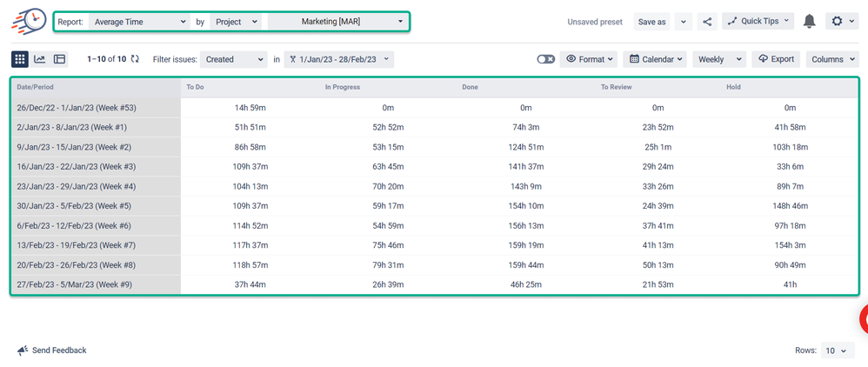868x367 pixels.
Task: Click the Save as button
Action: pyautogui.click(x=651, y=22)
